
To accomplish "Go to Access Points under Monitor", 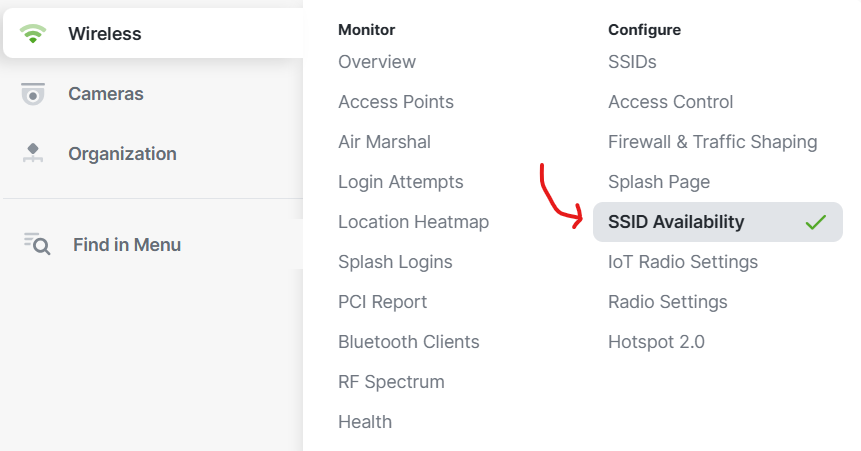I will [396, 102].
